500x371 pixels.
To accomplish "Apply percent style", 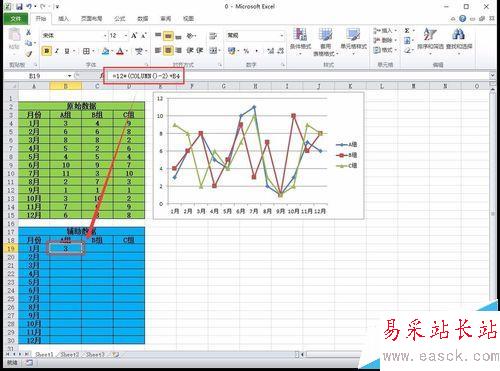I will 246,51.
